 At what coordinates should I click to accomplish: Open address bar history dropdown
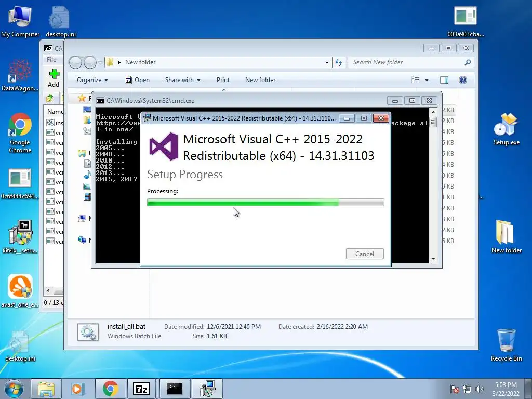(327, 62)
